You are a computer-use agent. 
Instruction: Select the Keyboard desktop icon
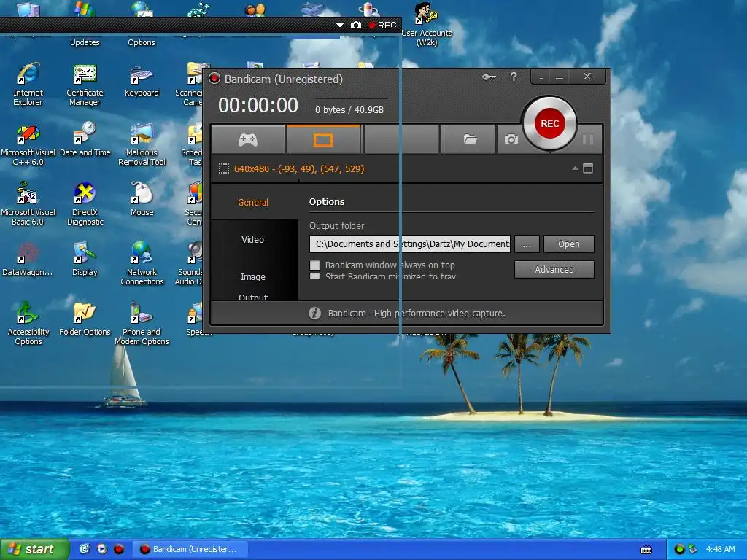point(142,81)
